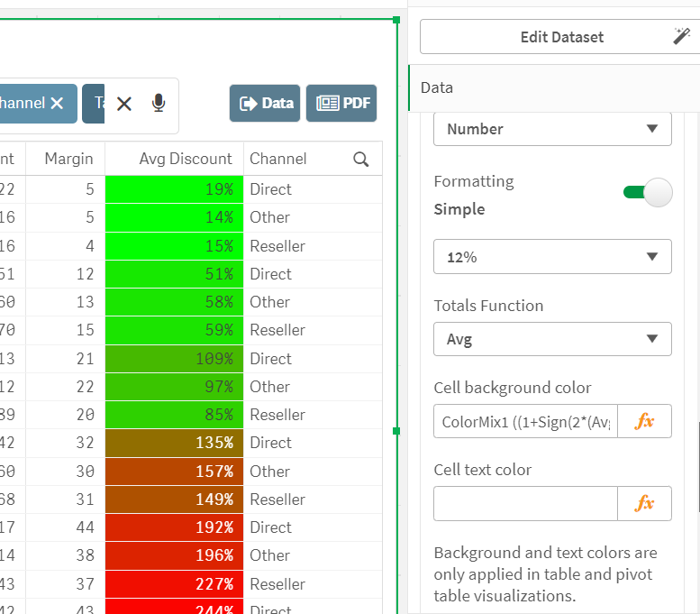Screen dimensions: 700x614
Task: Select the 192% Avg Discount cell
Action: (174, 527)
